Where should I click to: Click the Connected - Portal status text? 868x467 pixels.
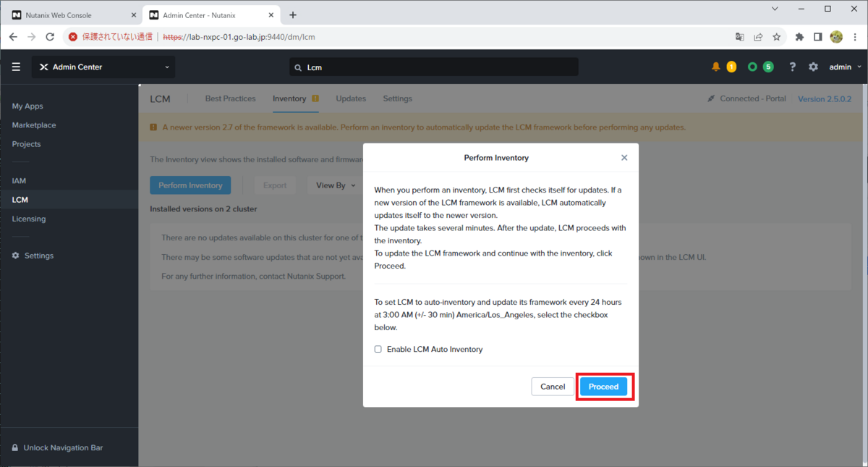[753, 98]
